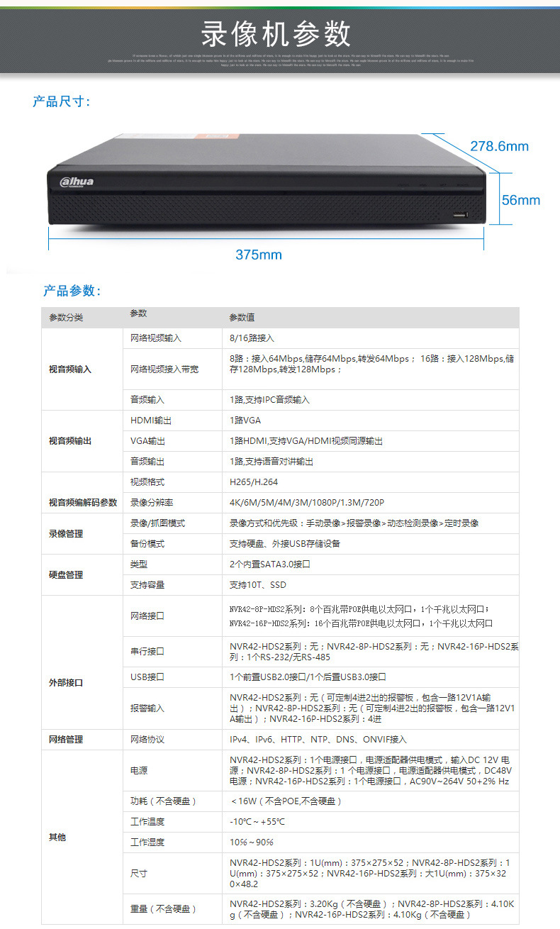Screen dimensions: 560x929
Task: Click the 278.6mm depth dimension label
Action: pyautogui.click(x=500, y=146)
